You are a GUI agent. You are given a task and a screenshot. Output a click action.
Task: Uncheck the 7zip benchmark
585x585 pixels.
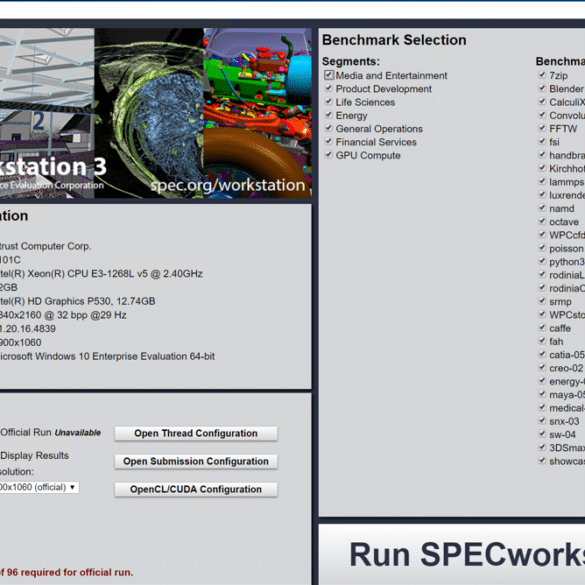click(x=542, y=75)
